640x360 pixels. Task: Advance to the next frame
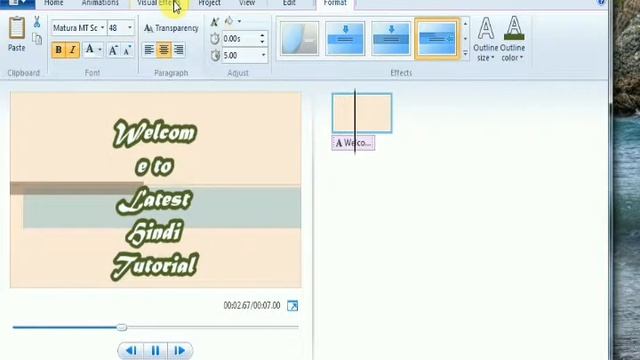180,351
